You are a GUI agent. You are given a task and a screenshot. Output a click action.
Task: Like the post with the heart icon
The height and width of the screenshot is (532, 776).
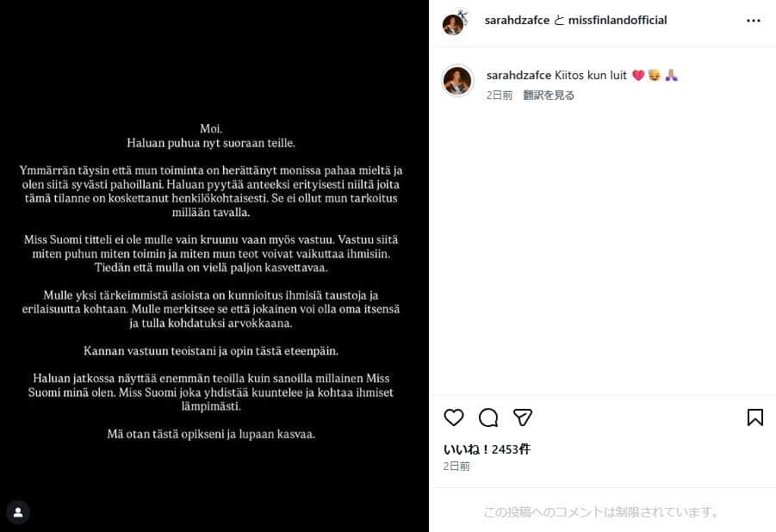tap(453, 418)
